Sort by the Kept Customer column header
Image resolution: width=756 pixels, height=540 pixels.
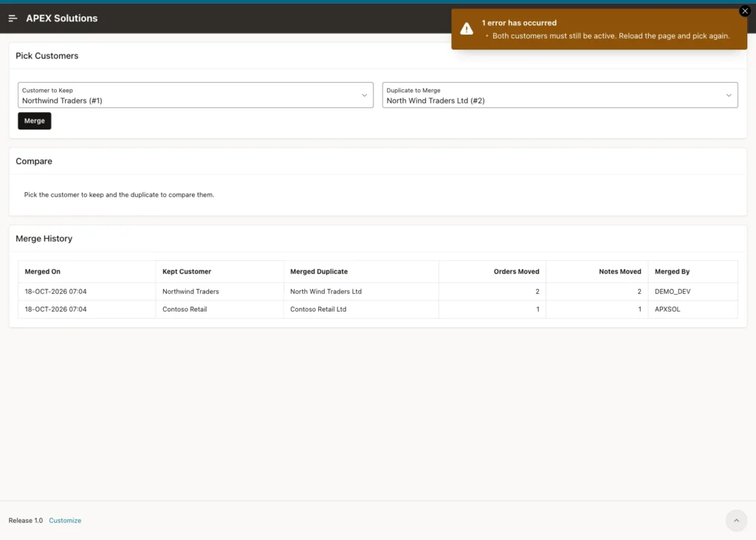click(187, 272)
